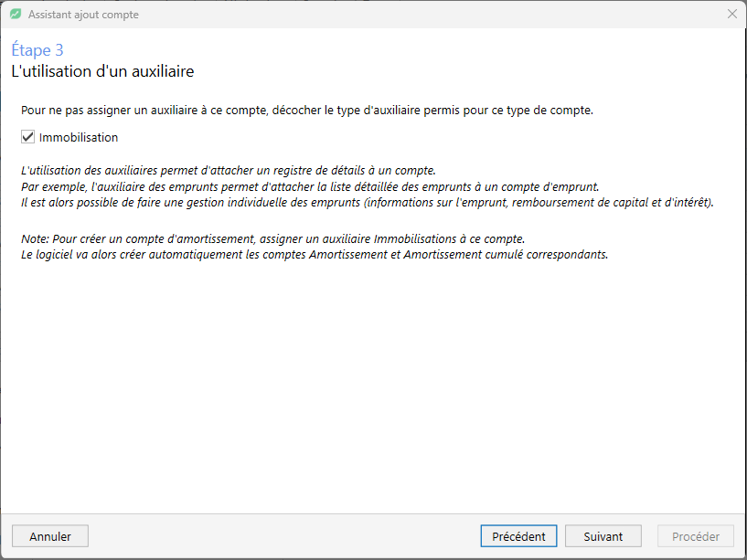Viewport: 747px width, 560px height.
Task: Click the green app icon in title bar
Action: tap(16, 15)
